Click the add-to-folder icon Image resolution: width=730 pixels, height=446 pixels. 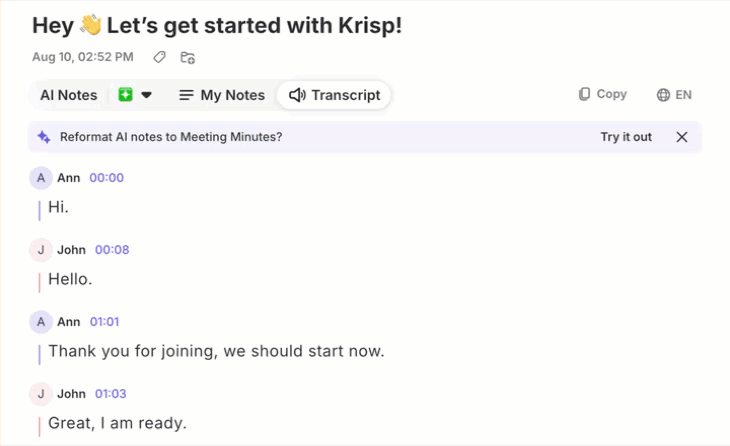point(188,57)
